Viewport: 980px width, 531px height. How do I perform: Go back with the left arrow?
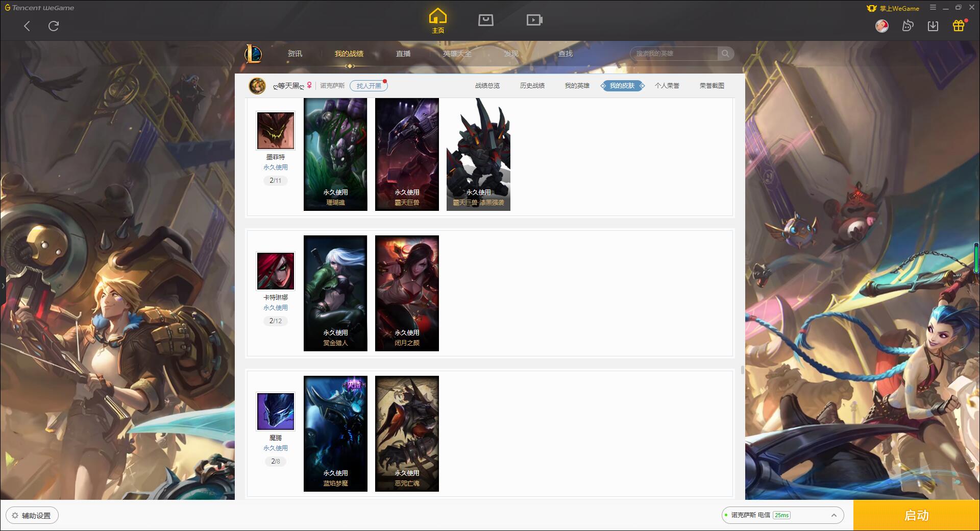click(x=27, y=26)
